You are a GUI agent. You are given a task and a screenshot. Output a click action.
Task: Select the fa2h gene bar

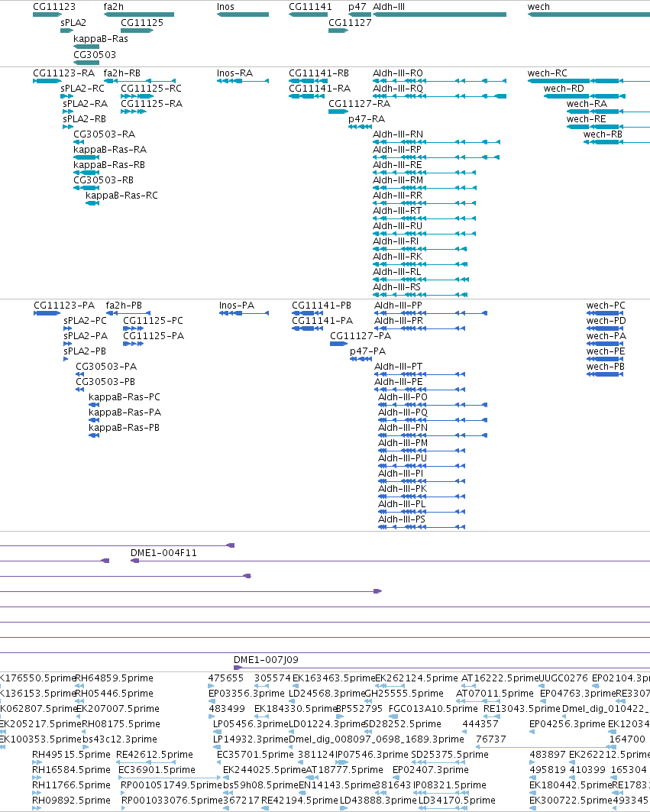(x=139, y=15)
